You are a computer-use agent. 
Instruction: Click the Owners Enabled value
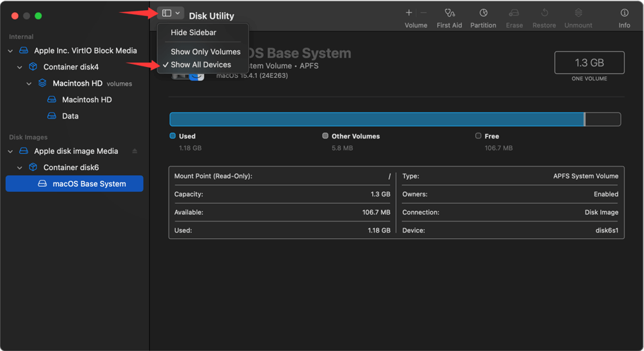606,194
